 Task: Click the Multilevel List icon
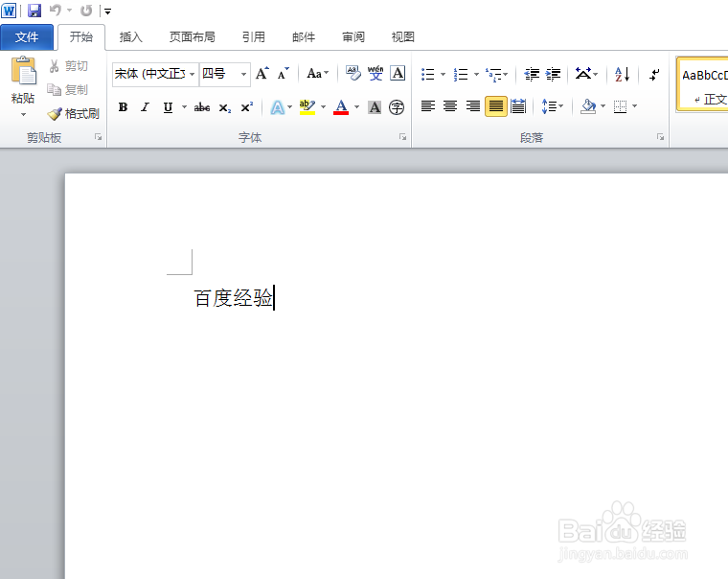coord(494,74)
